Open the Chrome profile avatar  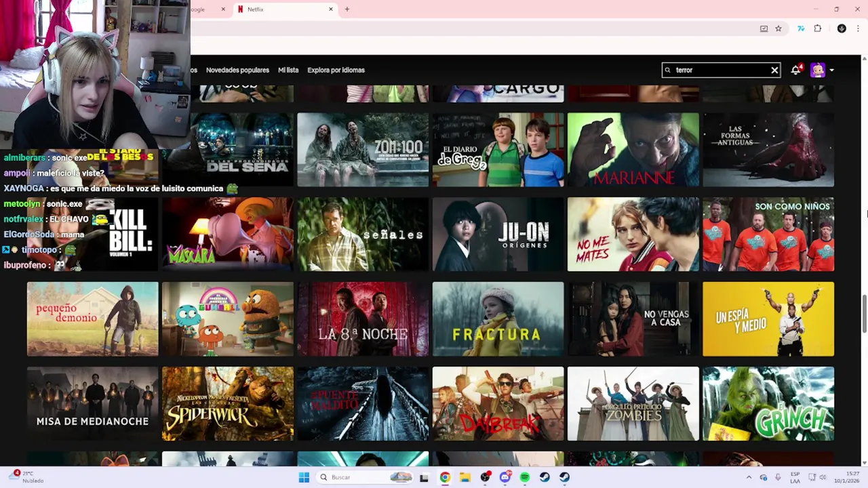(842, 28)
